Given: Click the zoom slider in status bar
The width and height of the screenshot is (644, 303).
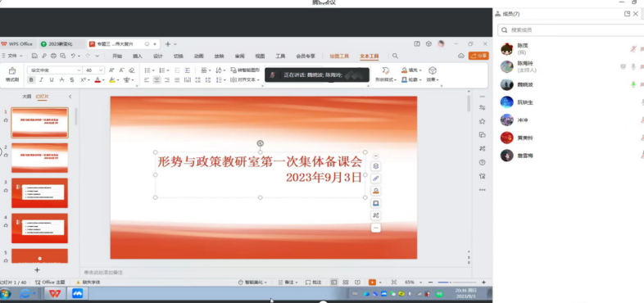Looking at the screenshot, I should [x=456, y=283].
